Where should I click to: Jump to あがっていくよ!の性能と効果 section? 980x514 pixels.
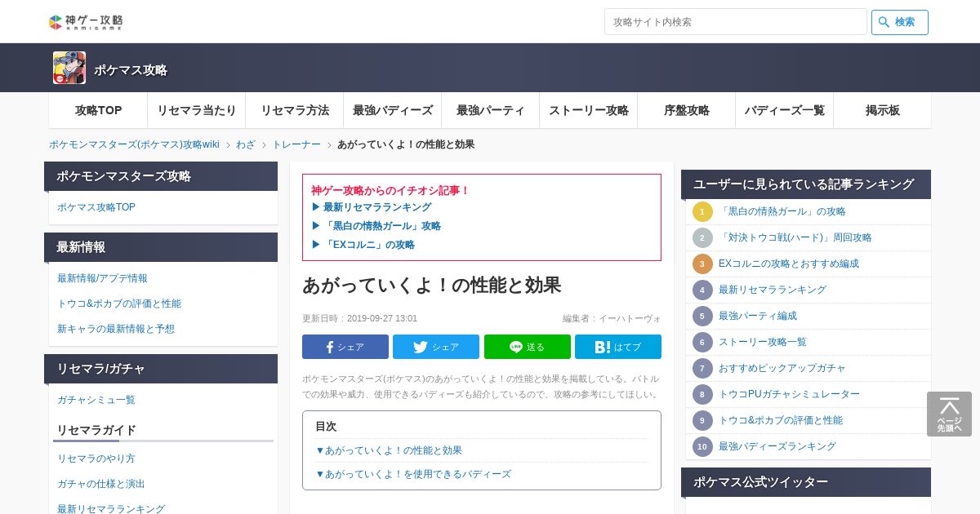click(389, 450)
